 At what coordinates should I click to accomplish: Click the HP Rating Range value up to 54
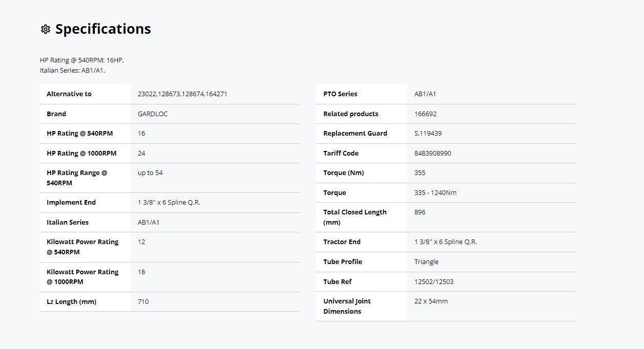(x=150, y=173)
